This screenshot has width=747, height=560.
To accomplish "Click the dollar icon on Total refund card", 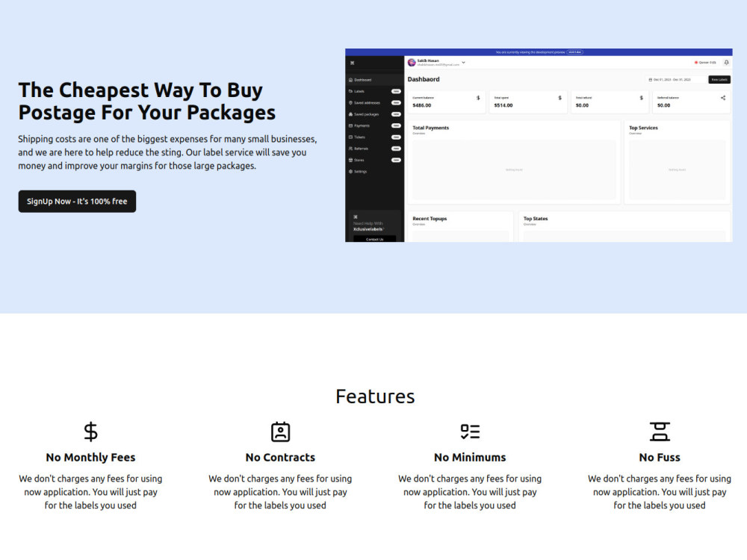I will click(x=641, y=98).
